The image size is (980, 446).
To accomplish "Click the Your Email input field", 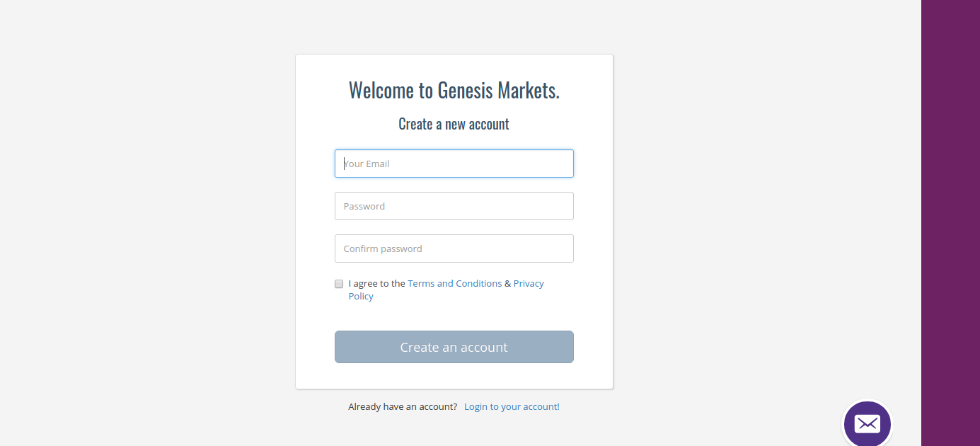I will (x=454, y=164).
